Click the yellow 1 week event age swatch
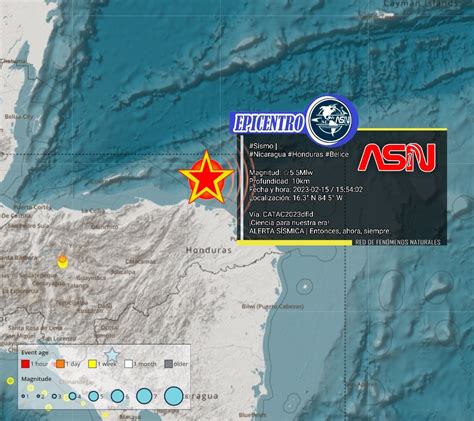This screenshot has width=474, height=421. (92, 364)
